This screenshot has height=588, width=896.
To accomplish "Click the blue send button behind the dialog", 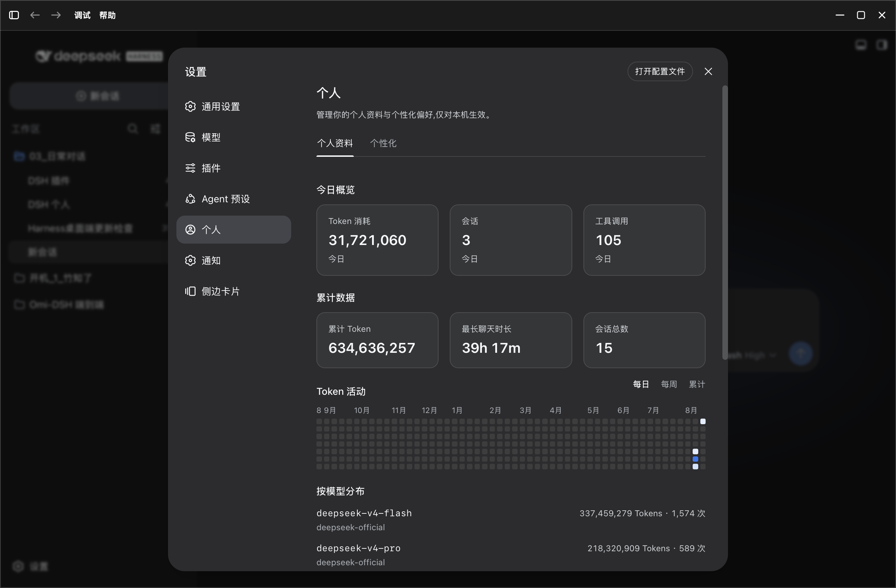I will 800,354.
